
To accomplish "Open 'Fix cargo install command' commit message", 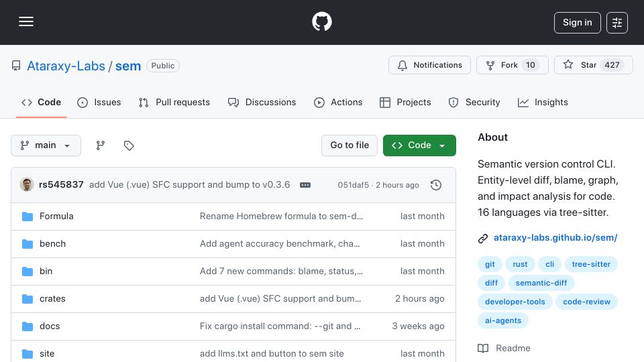I will 280,326.
